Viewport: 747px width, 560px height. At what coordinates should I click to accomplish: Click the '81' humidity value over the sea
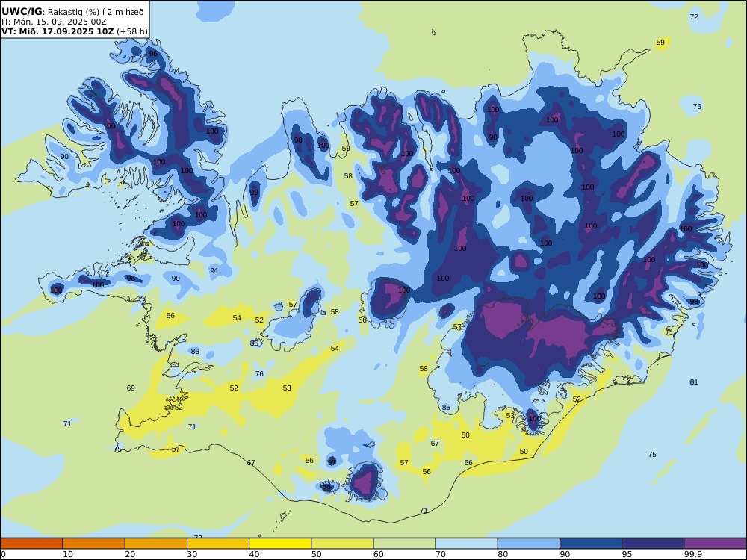pyautogui.click(x=694, y=382)
